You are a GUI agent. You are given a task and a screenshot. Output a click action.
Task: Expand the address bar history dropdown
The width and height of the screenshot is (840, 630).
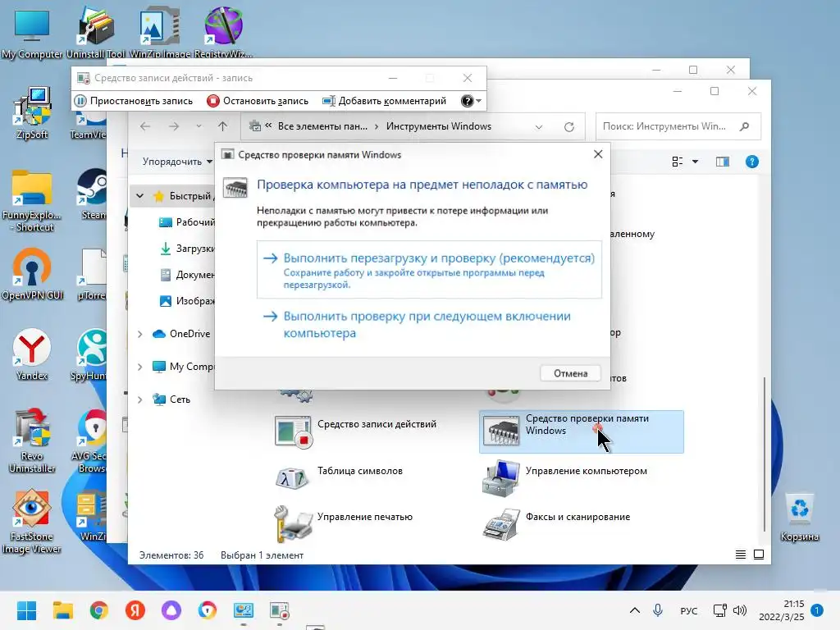[x=539, y=127]
